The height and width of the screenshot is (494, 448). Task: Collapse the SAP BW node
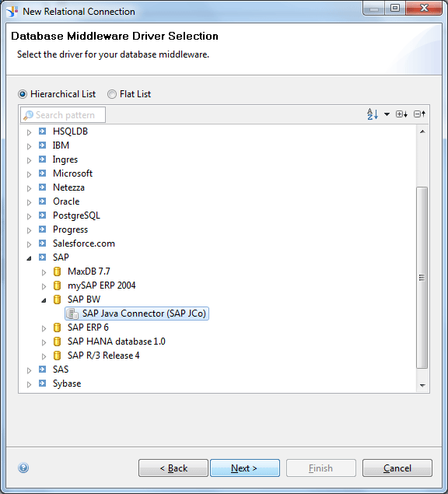44,300
